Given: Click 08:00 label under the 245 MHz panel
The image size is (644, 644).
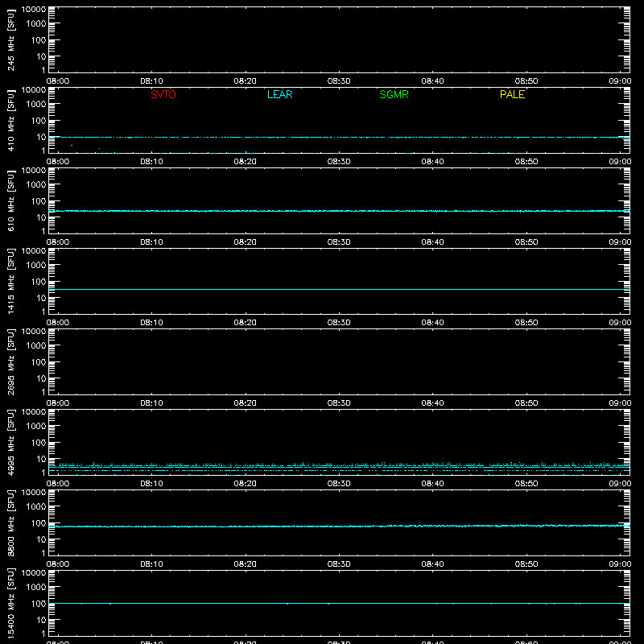Looking at the screenshot, I should (58, 81).
